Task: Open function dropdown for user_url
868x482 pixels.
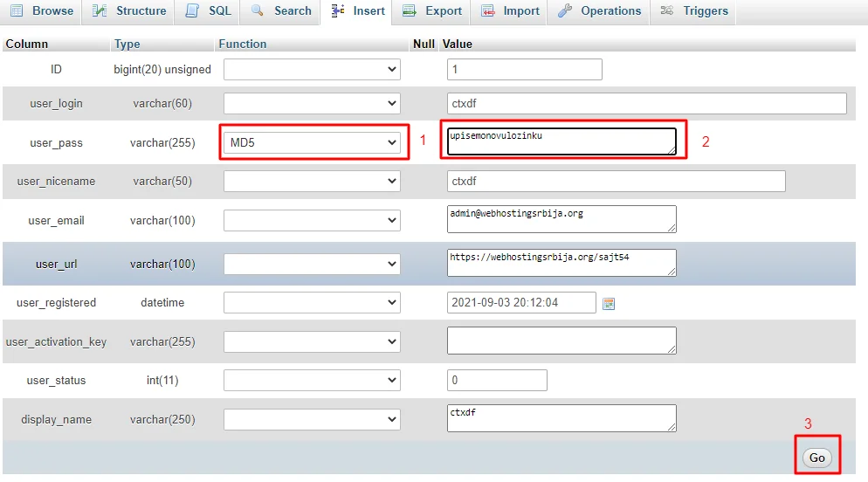Action: click(x=313, y=264)
